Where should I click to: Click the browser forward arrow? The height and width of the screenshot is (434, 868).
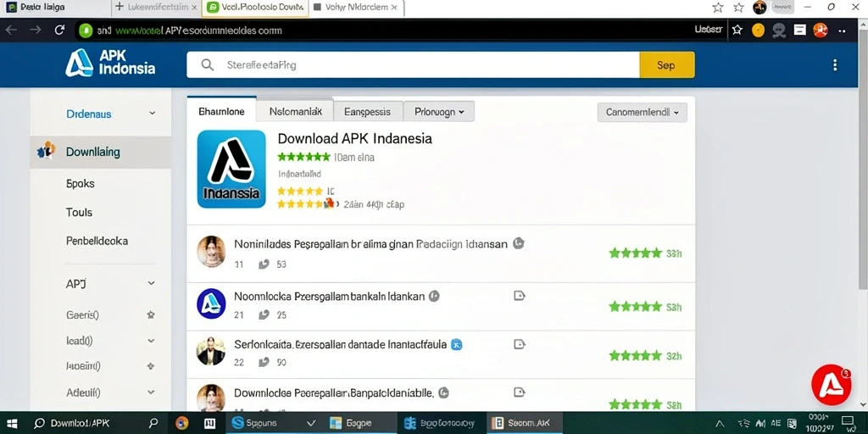[x=36, y=30]
